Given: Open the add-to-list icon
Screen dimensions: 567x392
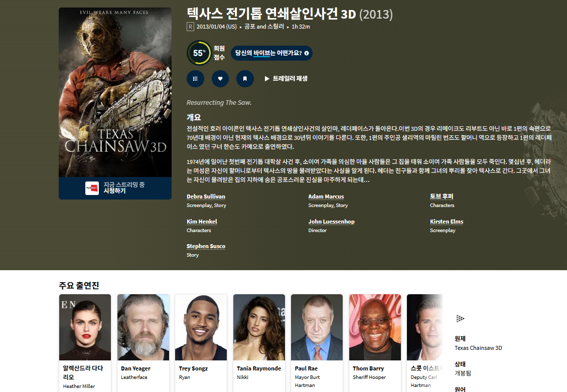Looking at the screenshot, I should pos(195,79).
